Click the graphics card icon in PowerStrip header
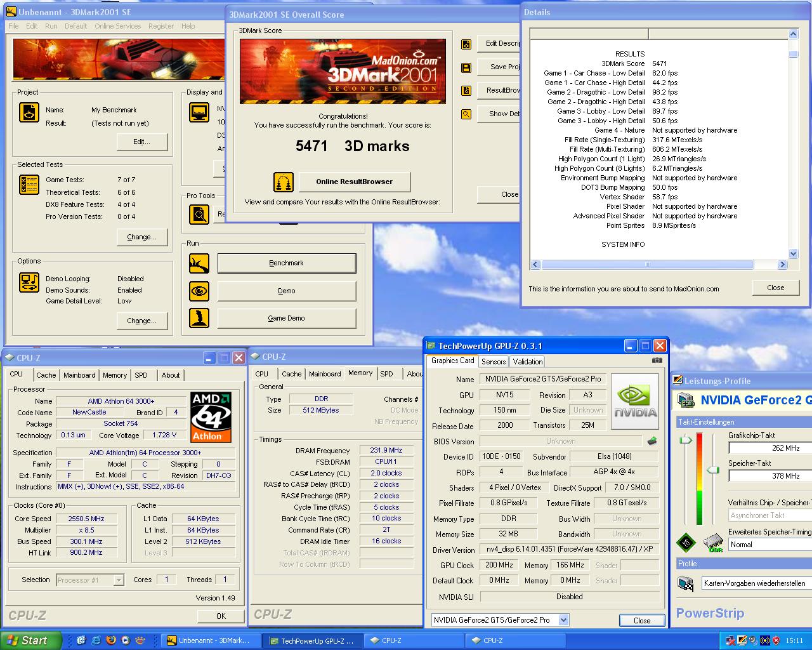Screen dimensions: 812x650 686,401
